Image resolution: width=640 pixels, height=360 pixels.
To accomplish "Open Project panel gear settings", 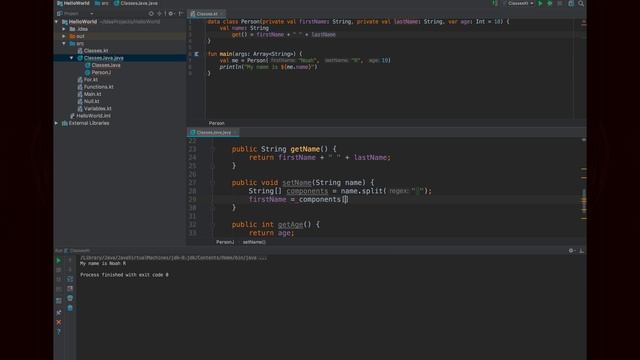I will click(x=171, y=13).
